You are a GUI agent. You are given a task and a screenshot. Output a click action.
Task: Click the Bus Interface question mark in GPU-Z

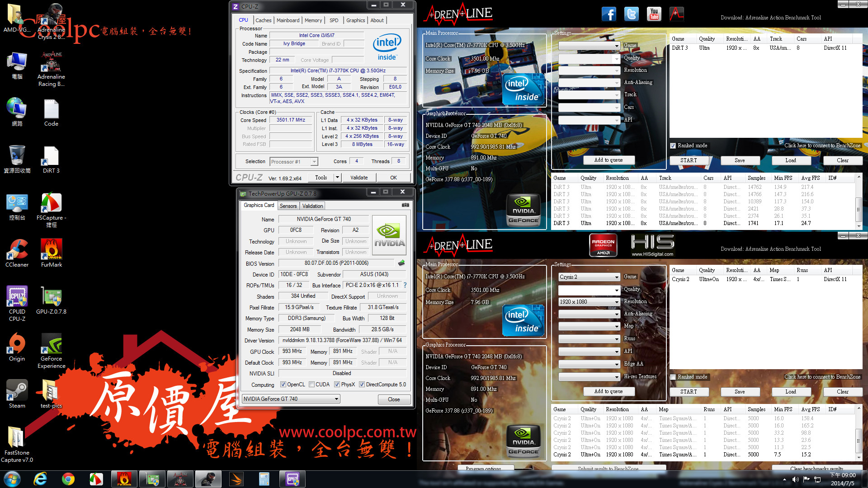[x=405, y=285]
